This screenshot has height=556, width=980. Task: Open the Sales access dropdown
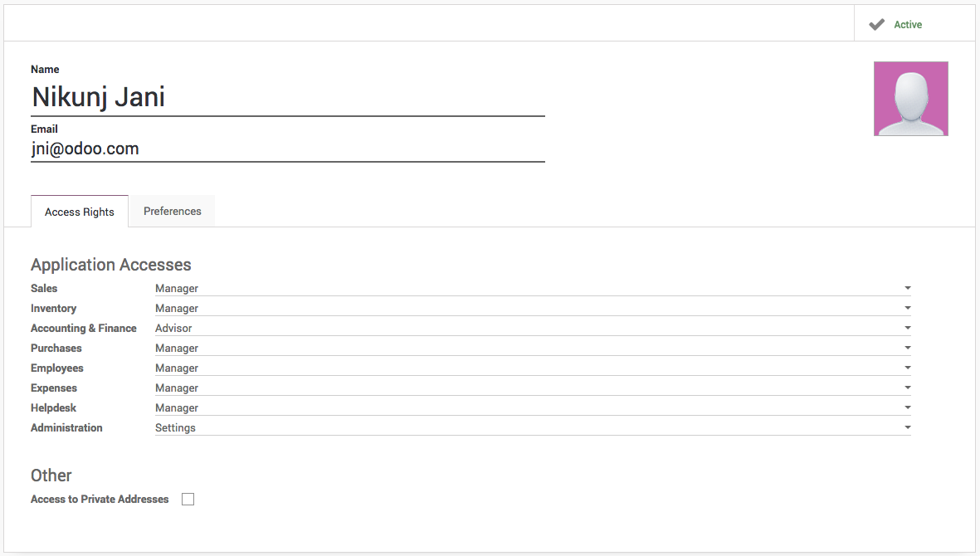pos(531,289)
